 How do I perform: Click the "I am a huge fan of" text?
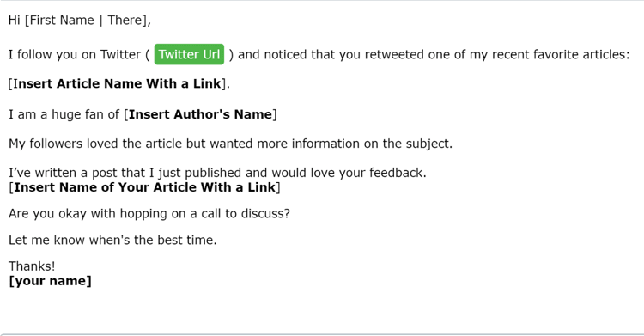64,114
